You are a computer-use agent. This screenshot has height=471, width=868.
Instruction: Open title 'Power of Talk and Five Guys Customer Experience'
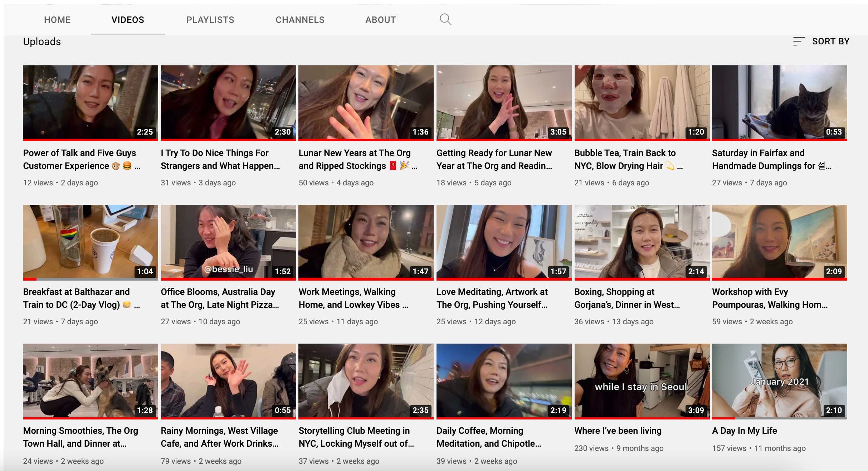82,159
